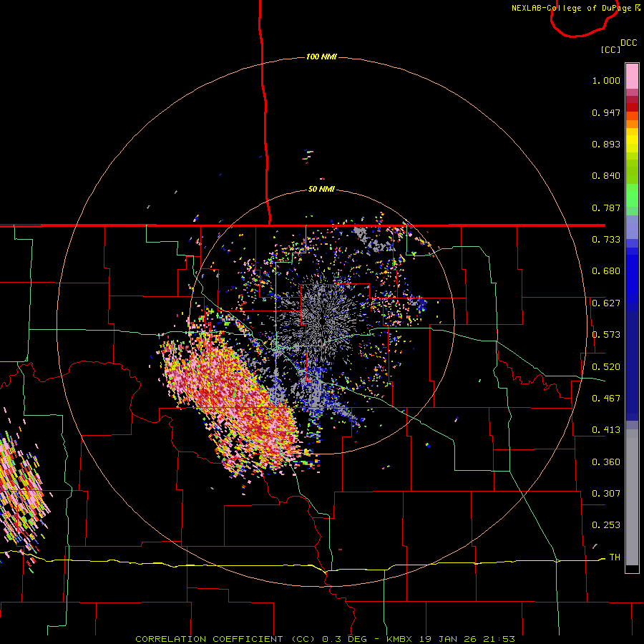Click the 1.000 value on color scale
Screen dimensions: 644x644
pyautogui.click(x=606, y=80)
